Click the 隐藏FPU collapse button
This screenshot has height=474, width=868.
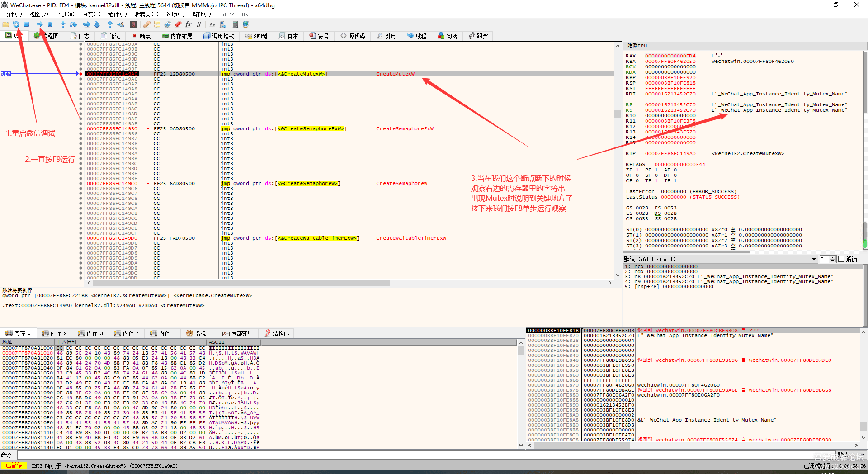point(637,46)
